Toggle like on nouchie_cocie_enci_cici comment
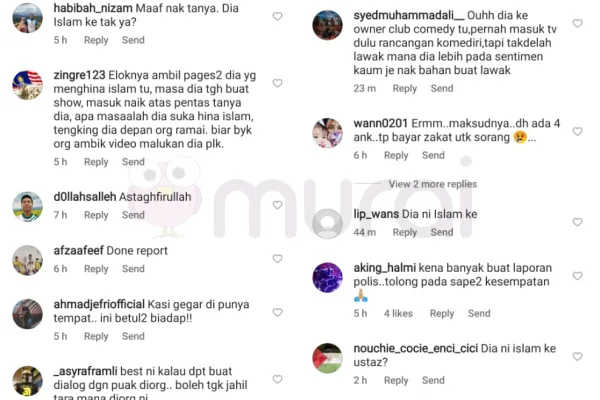The image size is (600, 400). tap(577, 356)
